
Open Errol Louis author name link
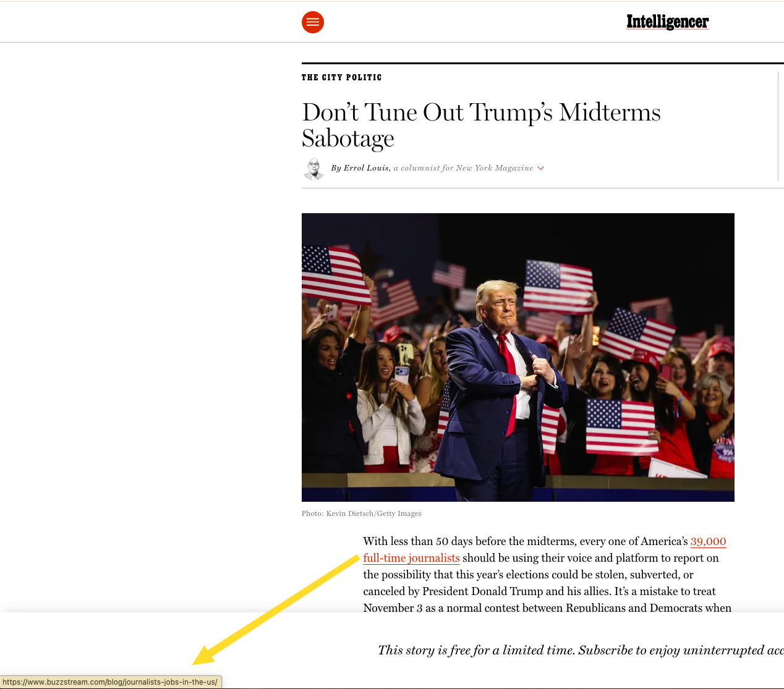tap(366, 168)
